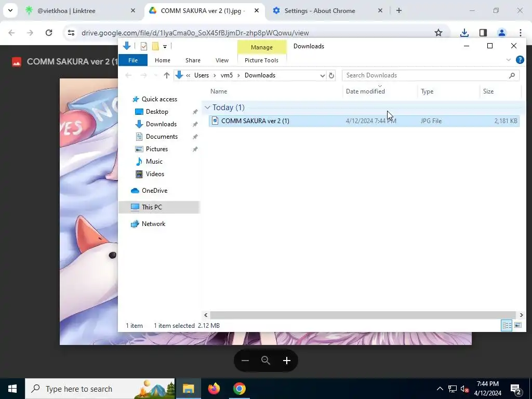Open a new Chrome tab
This screenshot has height=399, width=532.
(399, 11)
